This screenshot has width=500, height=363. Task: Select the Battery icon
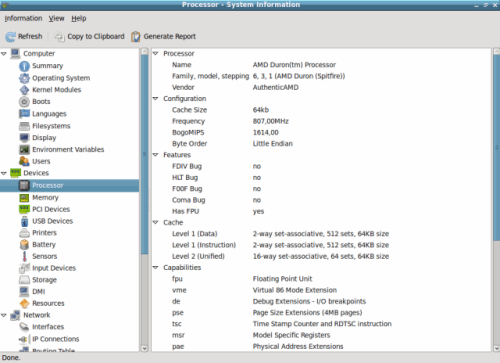(24, 245)
